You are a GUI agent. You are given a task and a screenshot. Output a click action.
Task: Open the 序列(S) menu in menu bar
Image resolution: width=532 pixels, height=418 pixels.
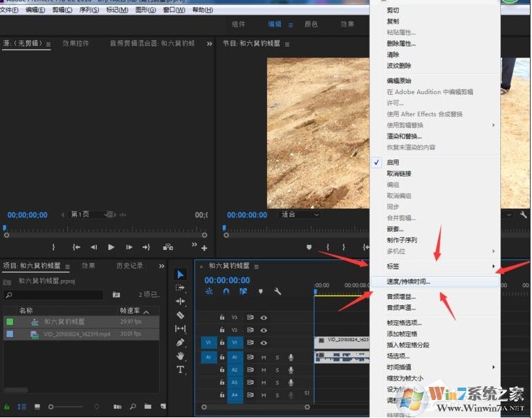click(88, 10)
